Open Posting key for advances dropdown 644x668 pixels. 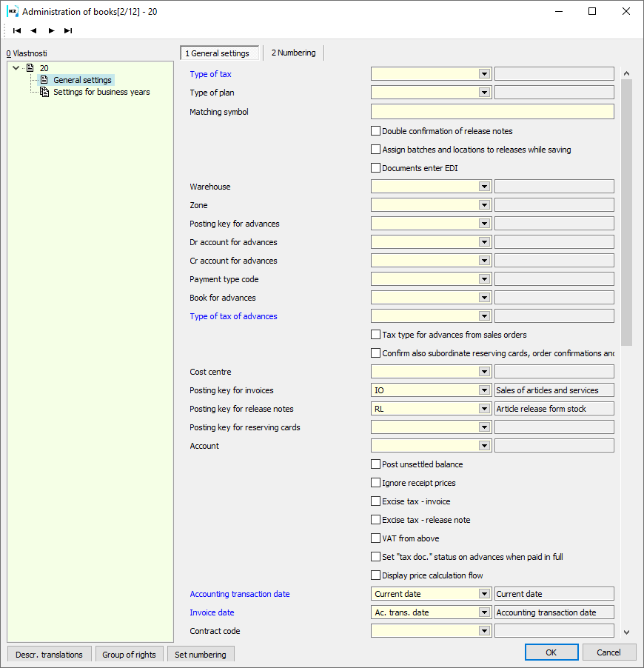pyautogui.click(x=484, y=223)
